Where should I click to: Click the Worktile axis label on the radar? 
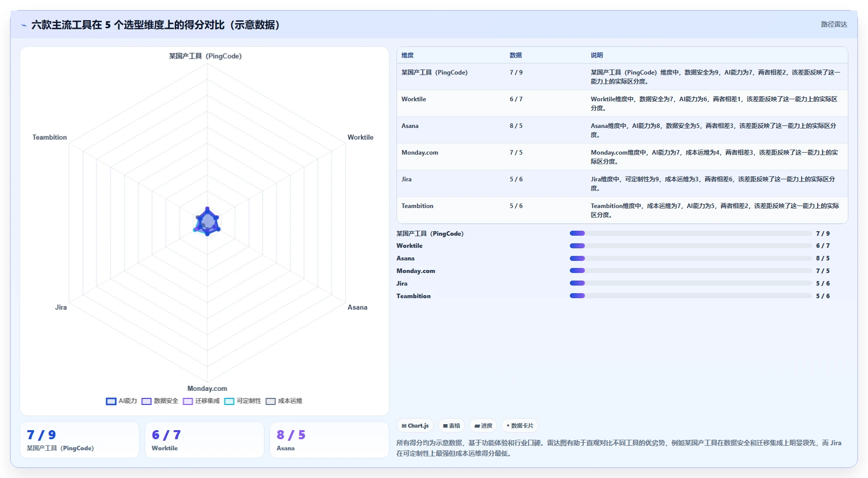[x=360, y=138]
